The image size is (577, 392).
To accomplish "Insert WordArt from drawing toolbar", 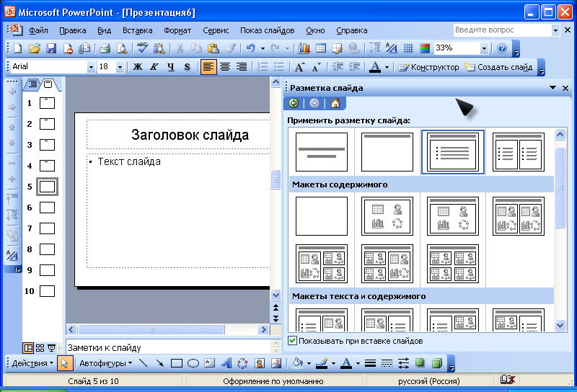I will click(x=226, y=363).
